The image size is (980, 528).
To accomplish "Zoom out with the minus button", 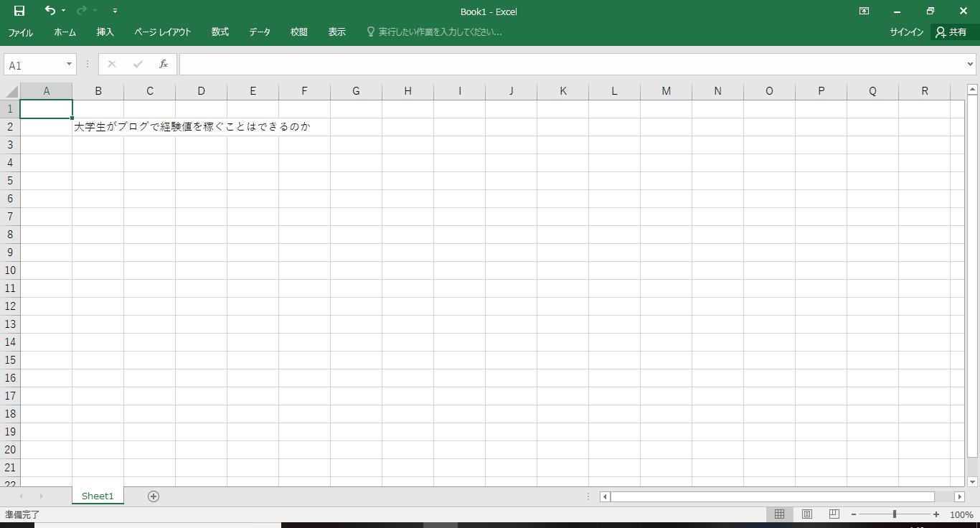I will pyautogui.click(x=854, y=514).
